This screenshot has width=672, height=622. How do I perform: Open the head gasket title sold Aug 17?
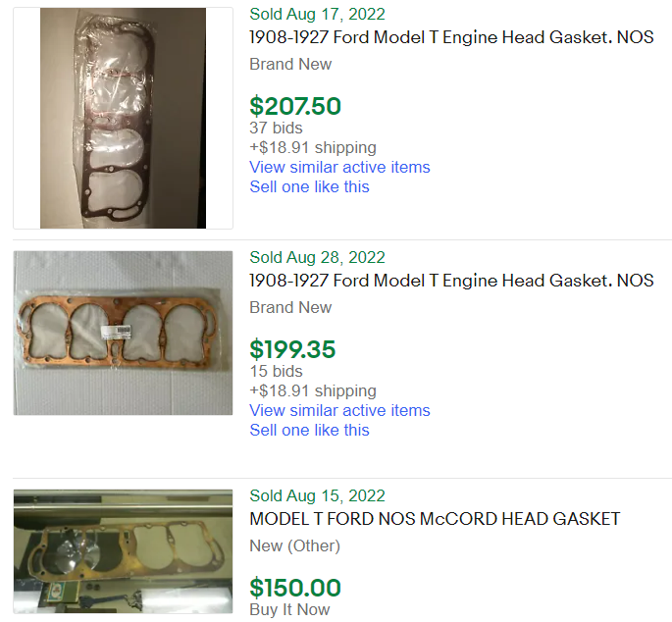tap(451, 37)
